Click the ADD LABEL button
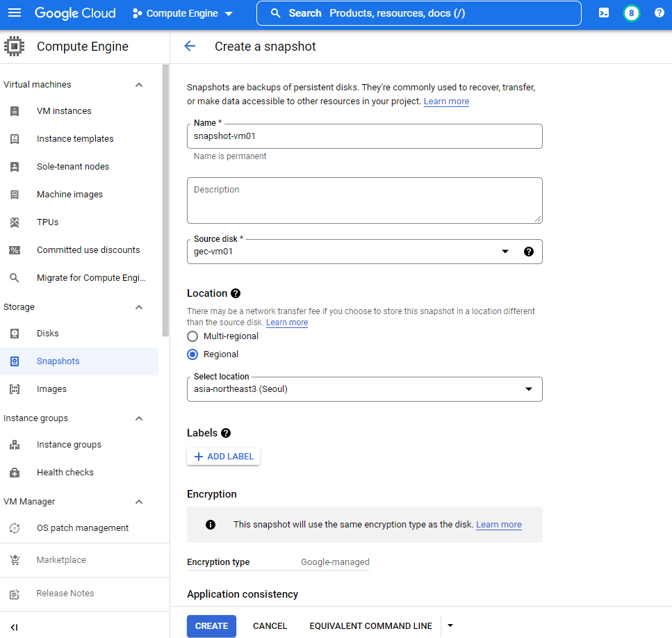The image size is (672, 638). pyautogui.click(x=223, y=457)
